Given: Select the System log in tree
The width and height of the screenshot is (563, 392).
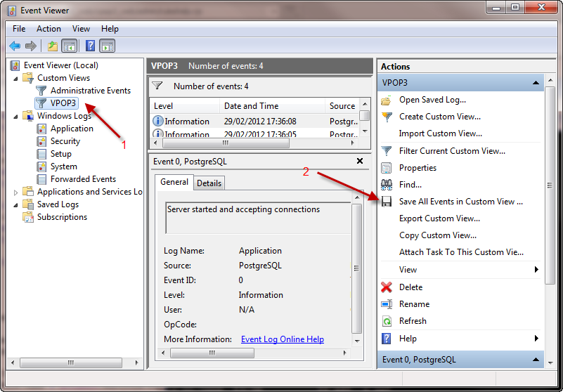Looking at the screenshot, I should (63, 166).
